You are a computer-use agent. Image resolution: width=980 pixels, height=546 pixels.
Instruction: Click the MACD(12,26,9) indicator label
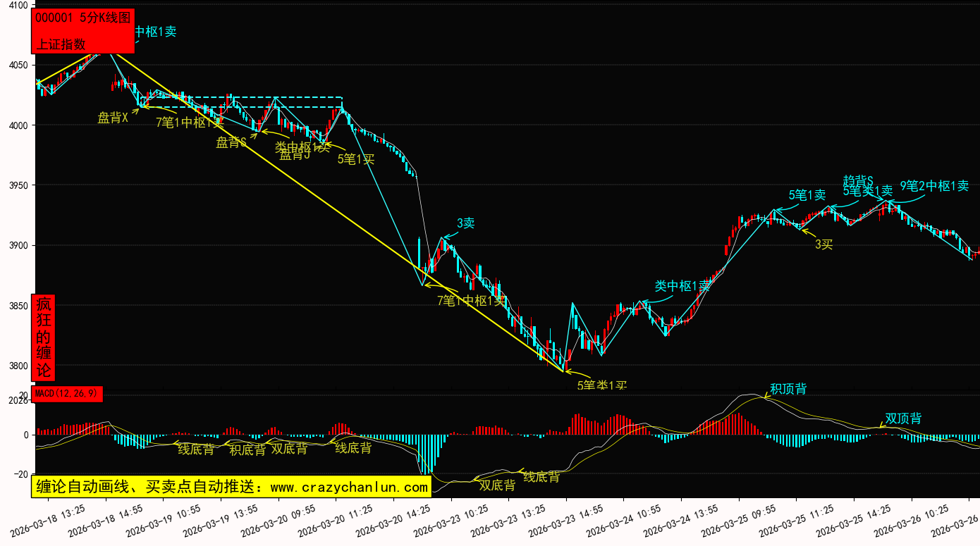click(68, 393)
